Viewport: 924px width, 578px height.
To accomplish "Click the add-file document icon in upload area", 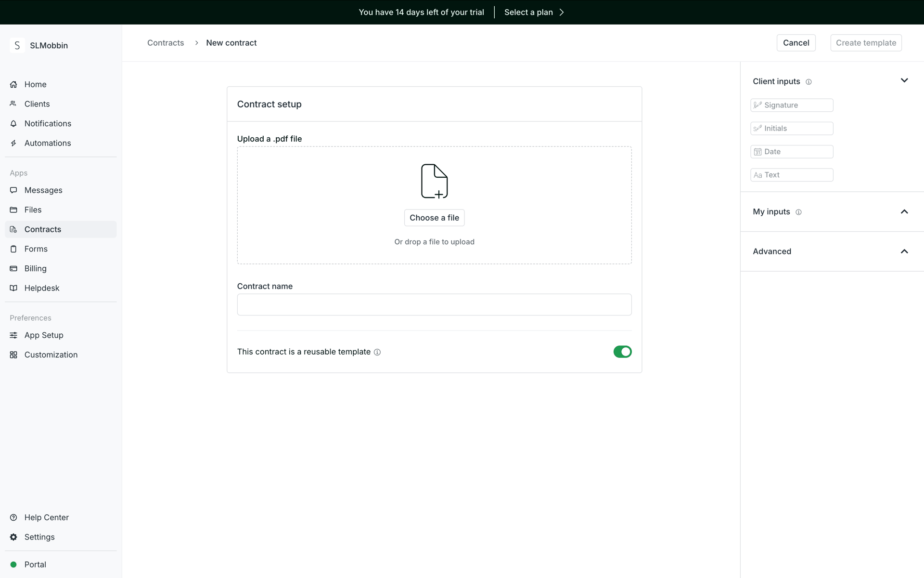I will [x=435, y=181].
